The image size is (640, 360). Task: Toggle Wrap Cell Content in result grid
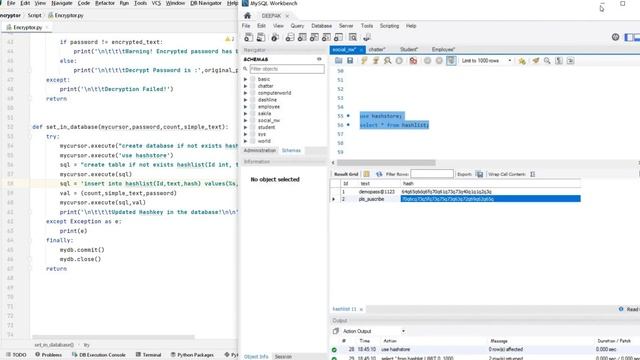532,174
